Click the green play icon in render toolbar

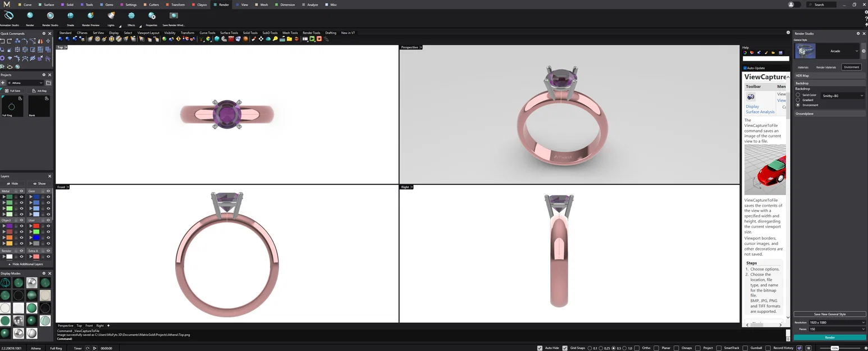[x=312, y=39]
